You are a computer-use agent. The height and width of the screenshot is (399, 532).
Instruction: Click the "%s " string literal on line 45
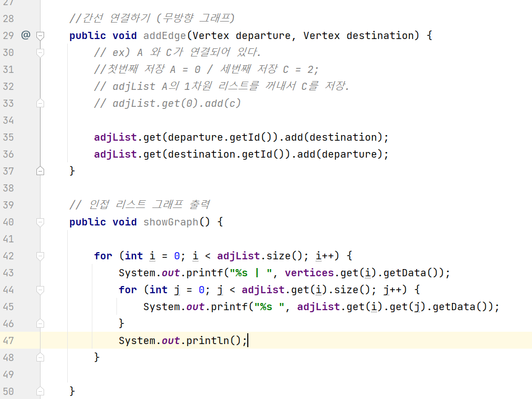(269, 307)
